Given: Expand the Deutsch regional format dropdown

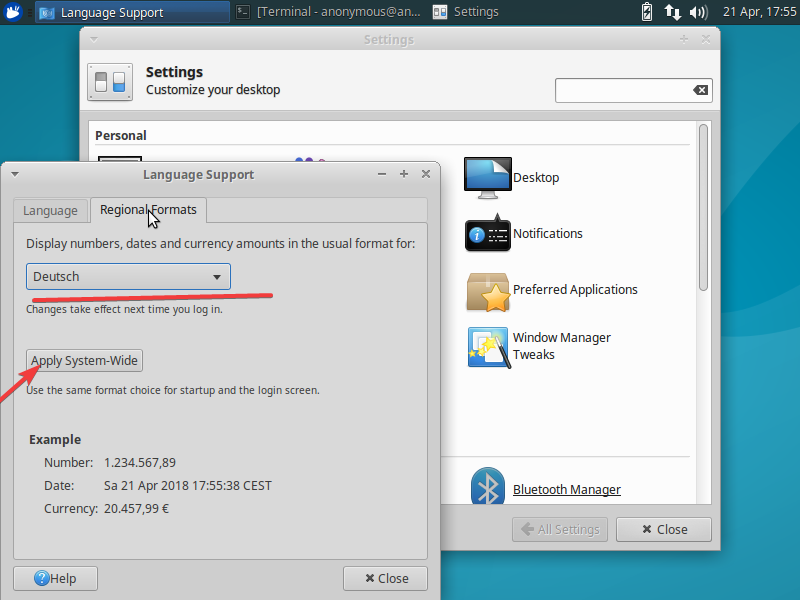Looking at the screenshot, I should [x=128, y=277].
